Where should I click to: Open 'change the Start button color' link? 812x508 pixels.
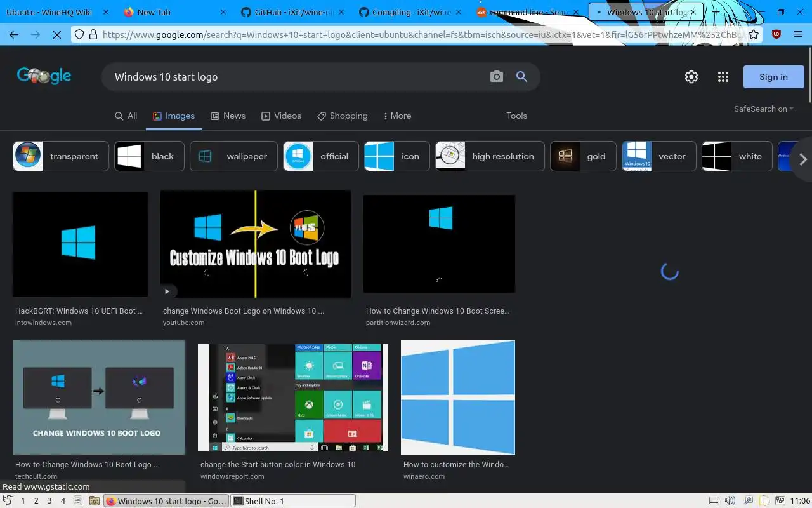tap(278, 465)
